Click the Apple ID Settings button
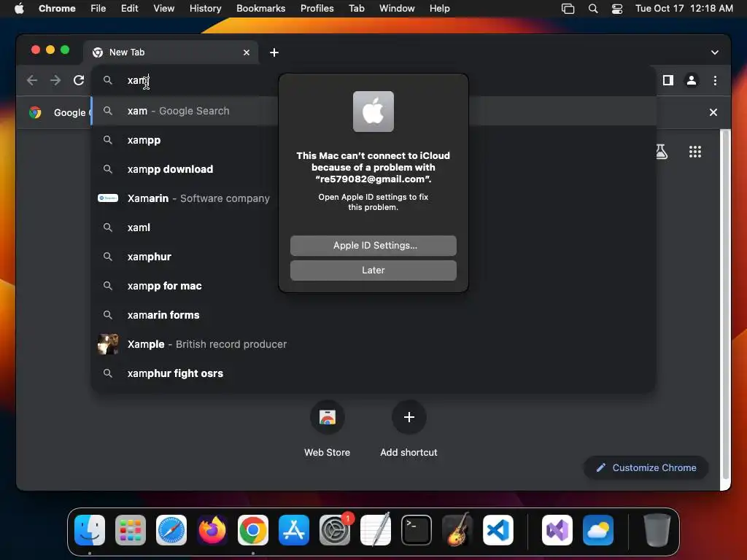The image size is (747, 560). point(373,245)
